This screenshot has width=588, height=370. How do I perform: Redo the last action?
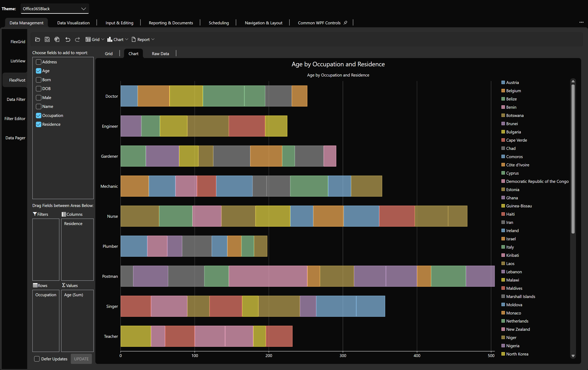77,39
